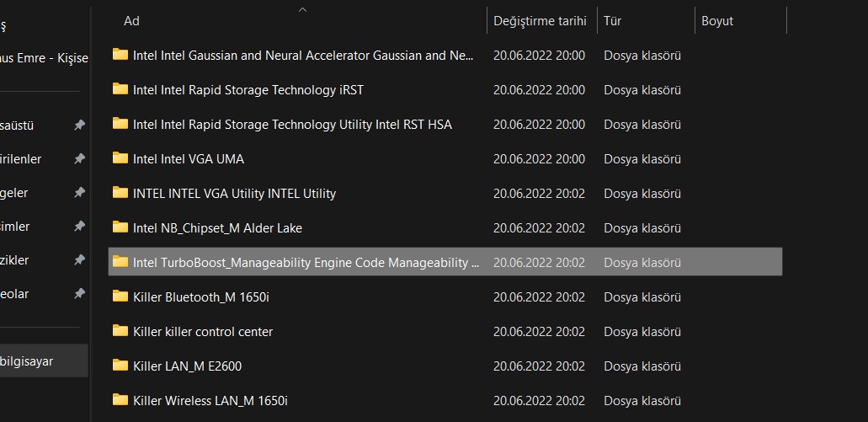Select Intel Gaussian and Neural Accelerator folder
This screenshot has height=422, width=868.
click(303, 56)
